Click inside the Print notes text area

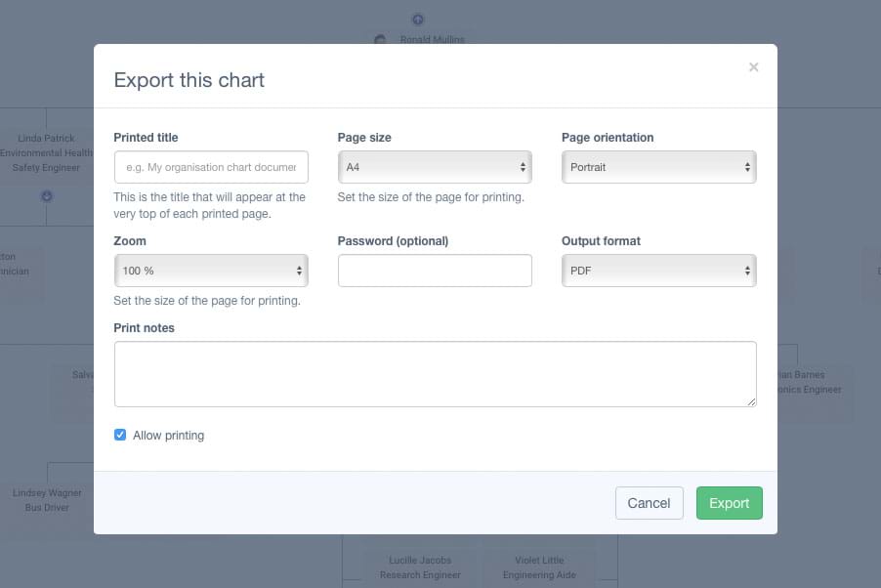pos(435,373)
